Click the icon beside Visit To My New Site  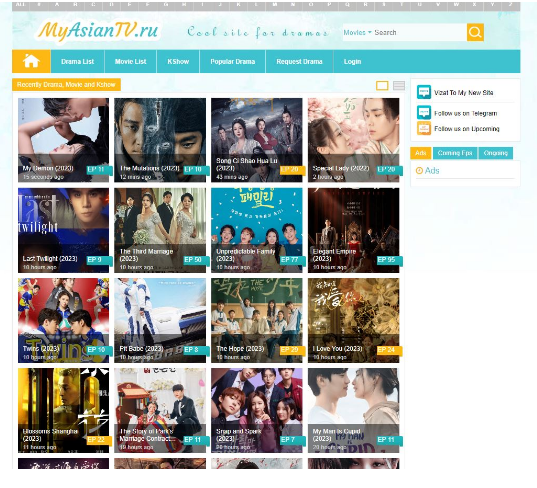(424, 92)
